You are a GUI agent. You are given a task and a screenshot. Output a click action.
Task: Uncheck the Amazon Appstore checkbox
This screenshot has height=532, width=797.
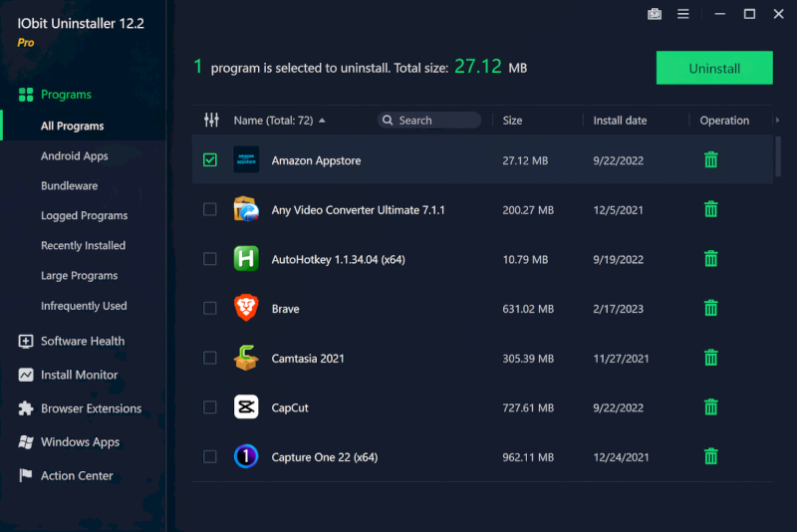coord(210,159)
